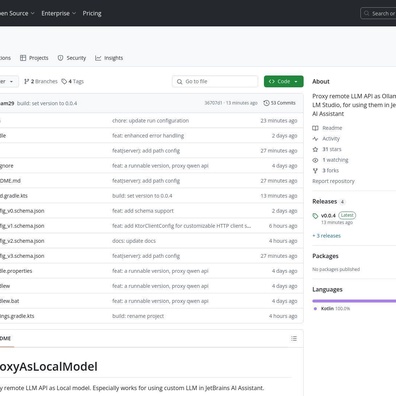Click the Security shield icon
This screenshot has width=396, height=396.
click(60, 58)
